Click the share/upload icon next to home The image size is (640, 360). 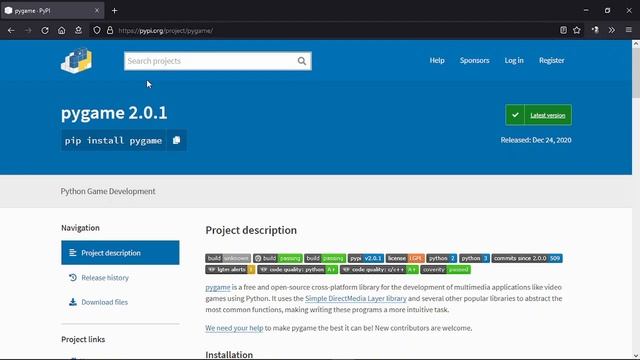click(78, 31)
